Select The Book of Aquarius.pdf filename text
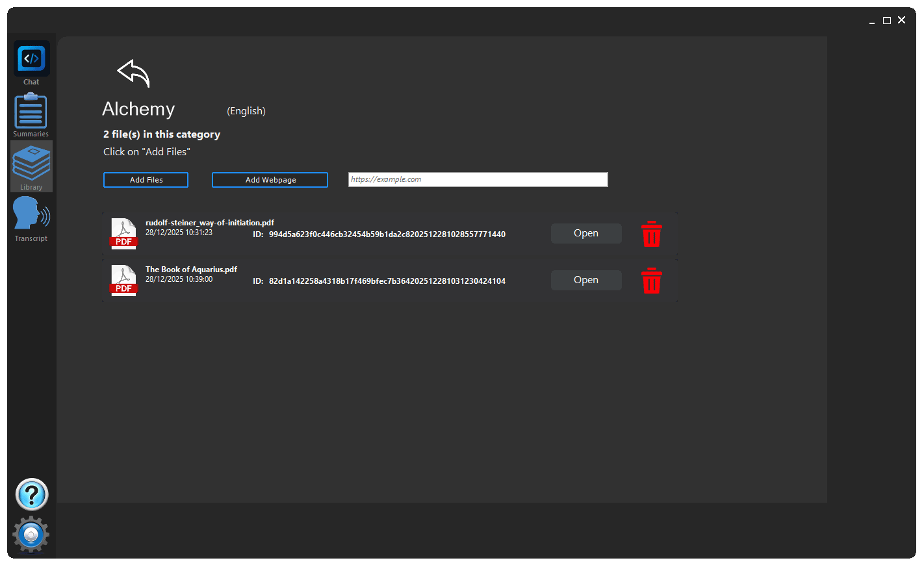The width and height of the screenshot is (924, 567). coord(191,270)
